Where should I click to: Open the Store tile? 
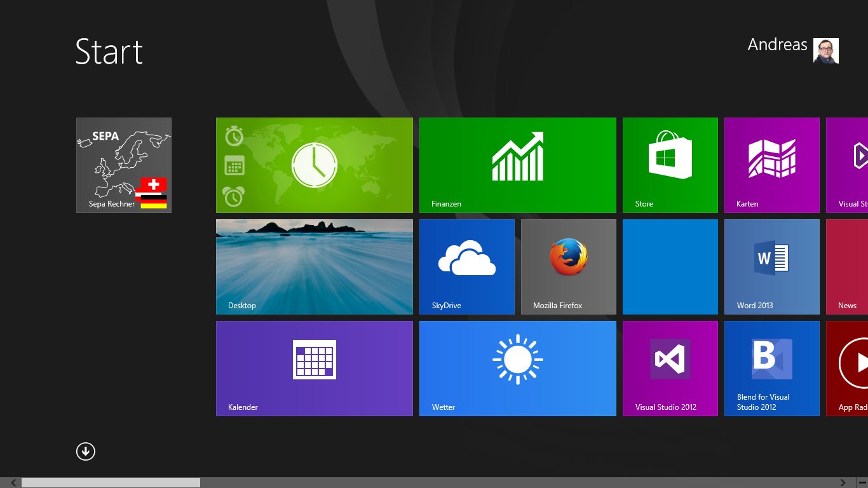(x=670, y=165)
